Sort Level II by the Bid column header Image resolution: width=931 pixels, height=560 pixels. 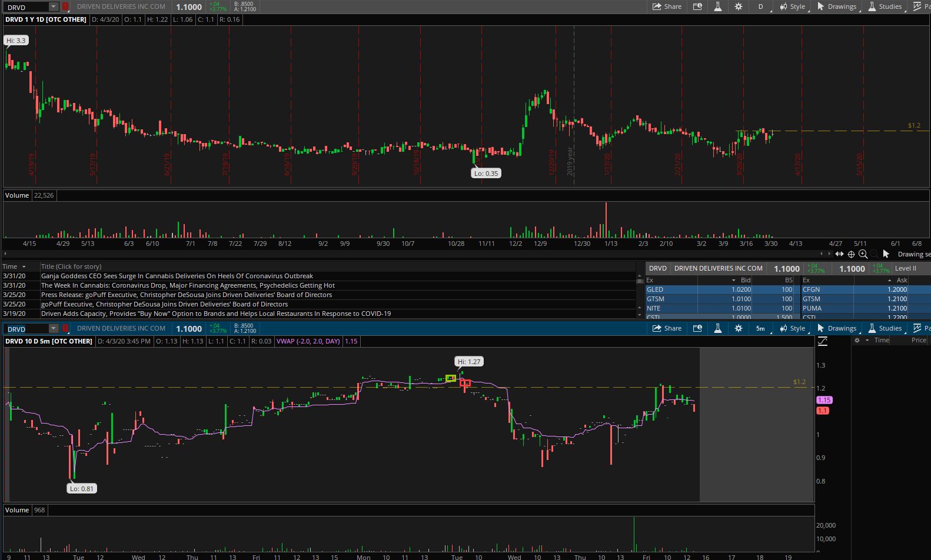click(745, 280)
